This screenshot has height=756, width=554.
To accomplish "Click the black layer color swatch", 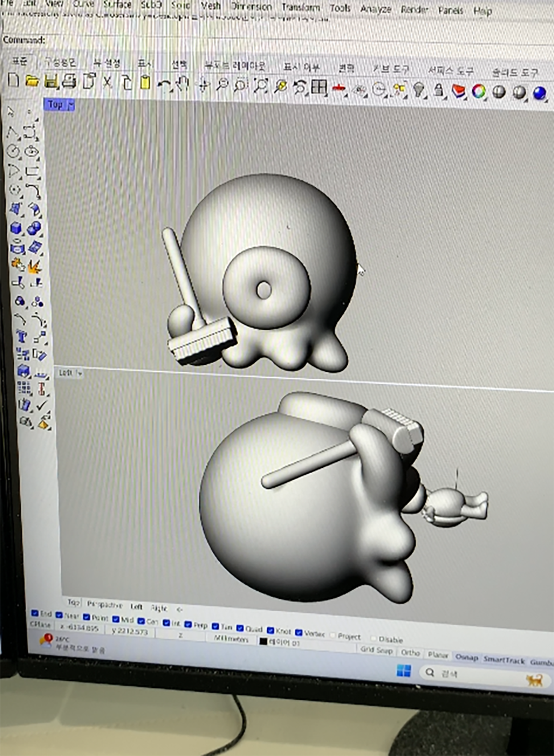I will [263, 641].
